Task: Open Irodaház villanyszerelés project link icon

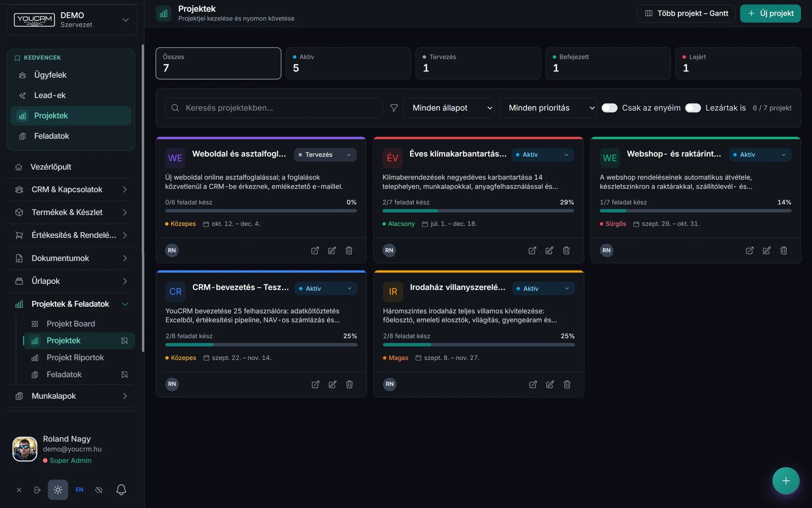Action: [x=533, y=384]
